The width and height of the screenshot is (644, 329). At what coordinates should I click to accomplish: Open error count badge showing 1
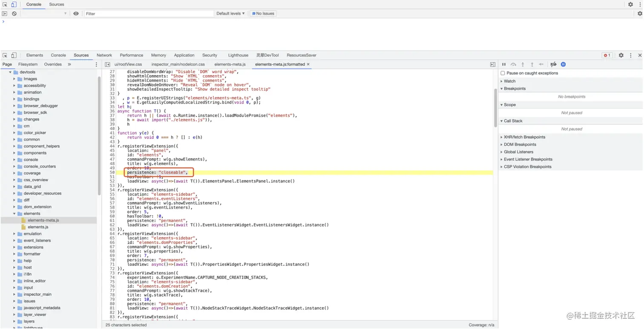[607, 55]
